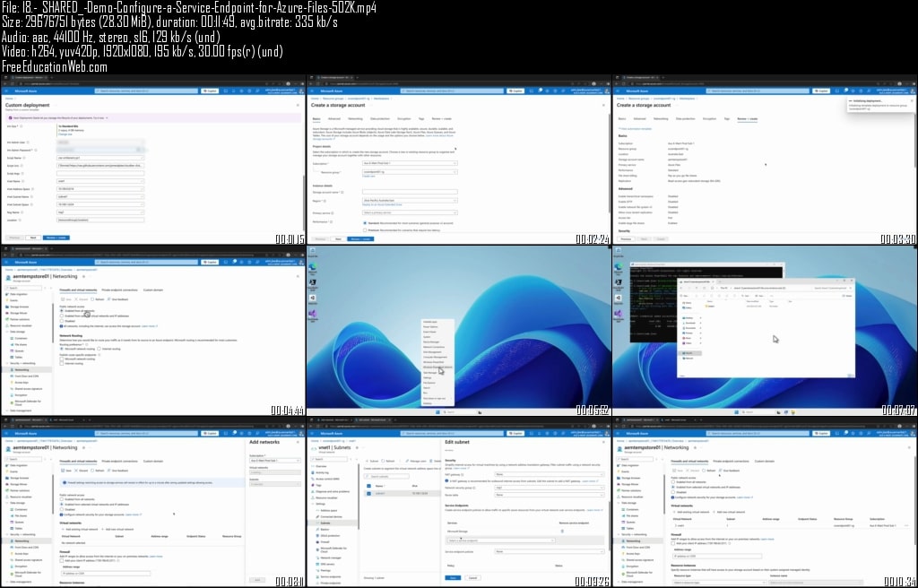Image resolution: width=918 pixels, height=588 pixels.
Task: Open Azure hamburger menu in 00:01:15 frame
Action: click(7, 91)
